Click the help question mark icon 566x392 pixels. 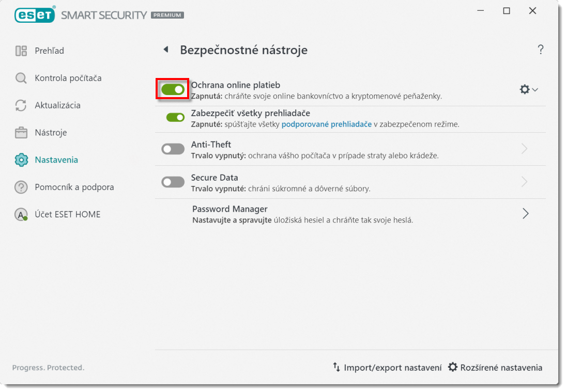(x=541, y=50)
